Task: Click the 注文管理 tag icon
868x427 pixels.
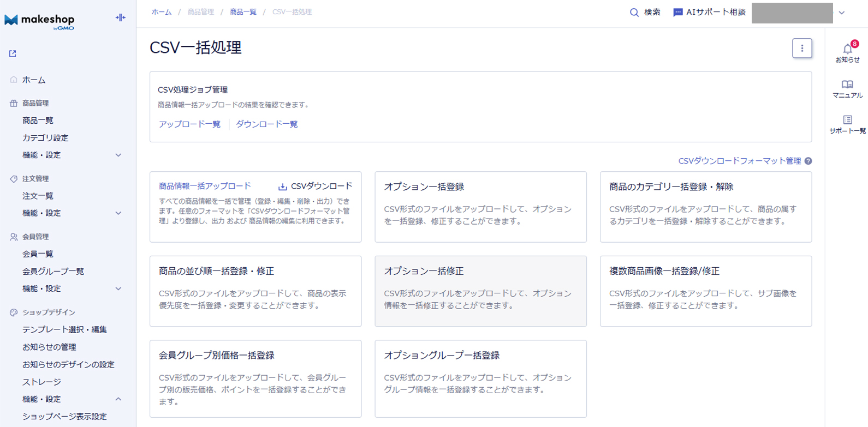Action: pyautogui.click(x=14, y=179)
